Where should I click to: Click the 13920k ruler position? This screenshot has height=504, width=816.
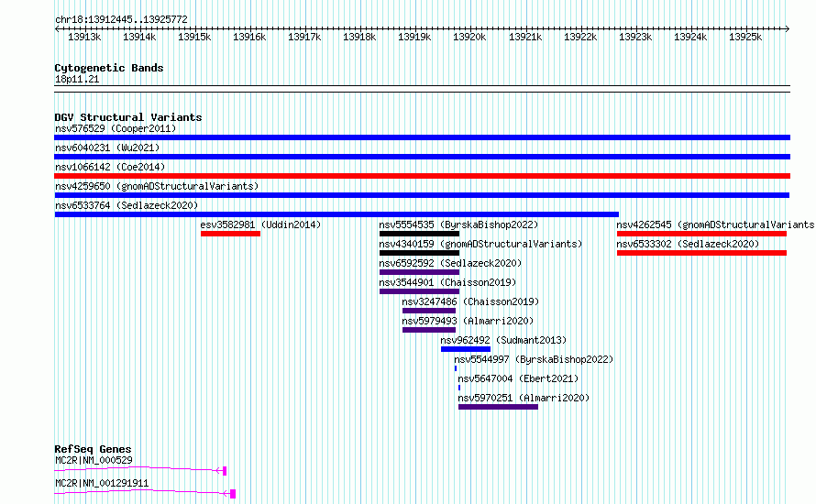click(469, 37)
